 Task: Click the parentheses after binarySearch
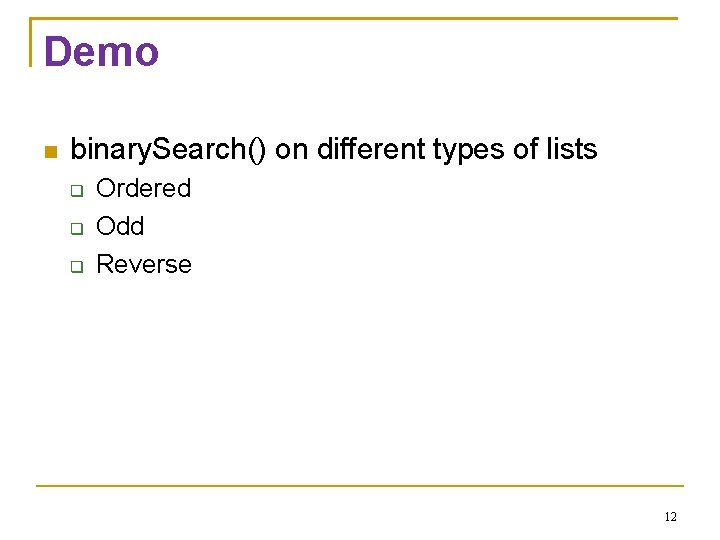(257, 150)
